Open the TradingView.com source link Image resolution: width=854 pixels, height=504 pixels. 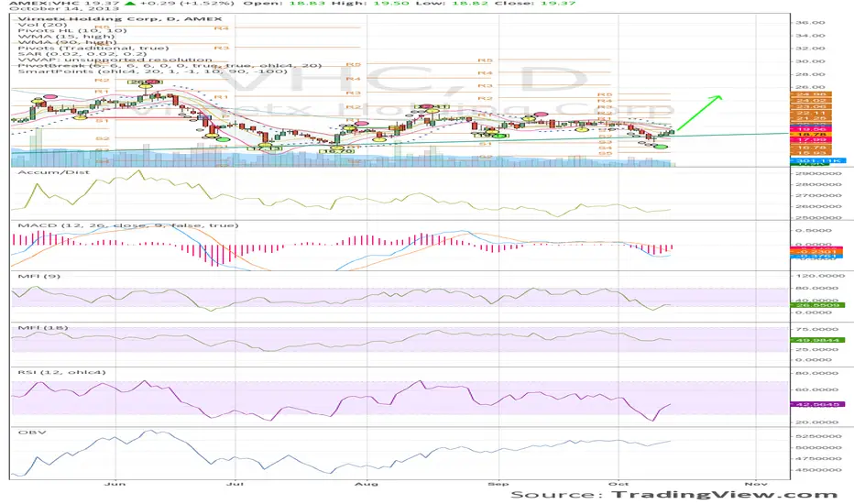(725, 494)
